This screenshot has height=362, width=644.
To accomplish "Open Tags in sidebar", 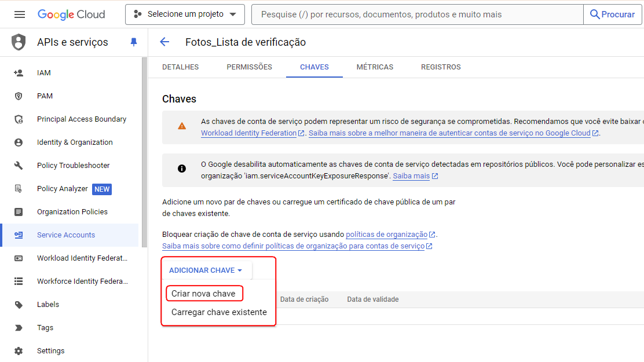I will pos(45,327).
